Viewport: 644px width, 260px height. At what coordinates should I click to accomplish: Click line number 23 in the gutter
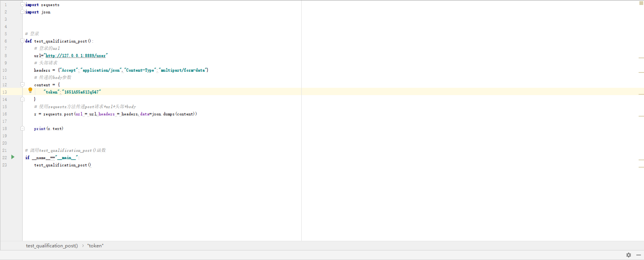pyautogui.click(x=5, y=165)
